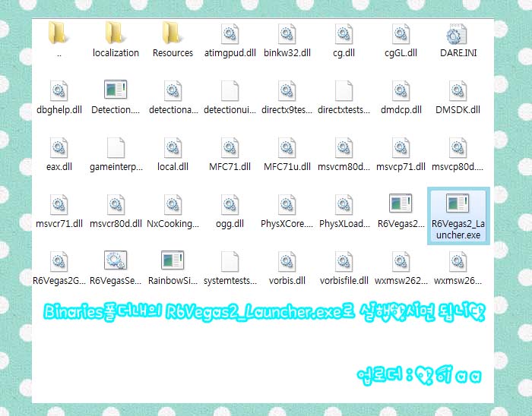Select the vorbis.dll file icon
Viewport: 532px width, 416px height.
(x=287, y=262)
